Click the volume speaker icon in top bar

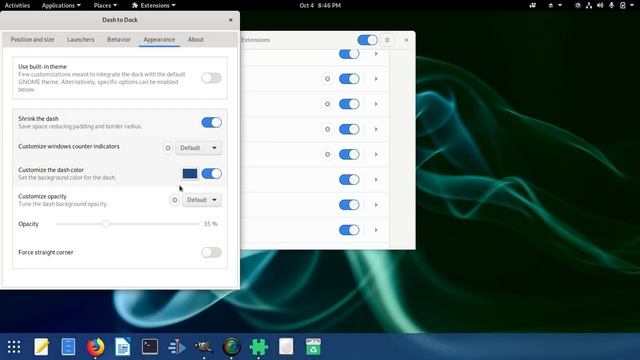[x=600, y=5]
